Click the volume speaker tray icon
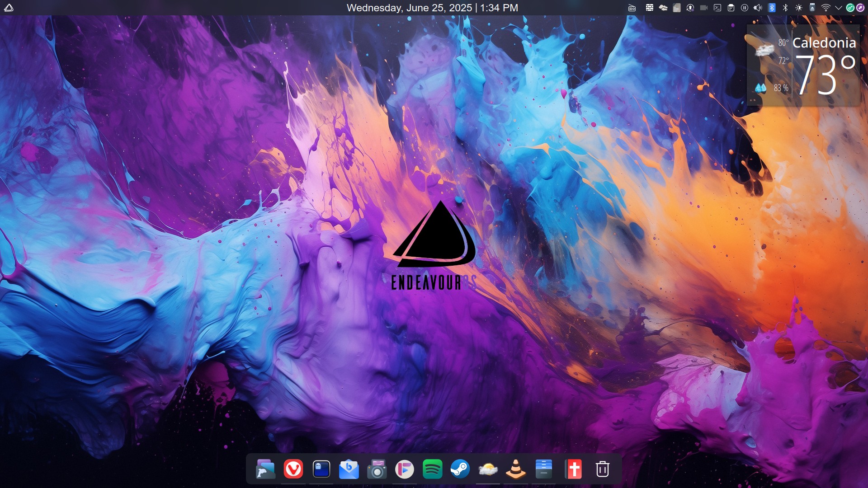This screenshot has width=868, height=488. 758,8
